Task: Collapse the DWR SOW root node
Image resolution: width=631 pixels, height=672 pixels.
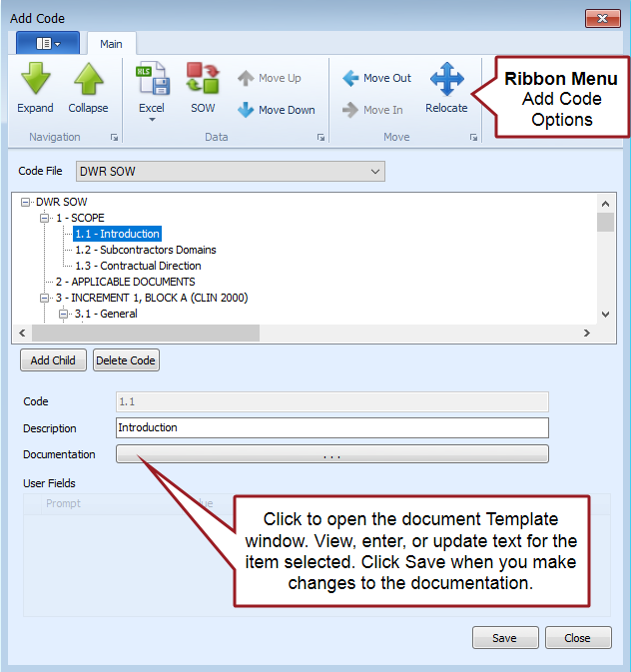Action: coord(26,202)
